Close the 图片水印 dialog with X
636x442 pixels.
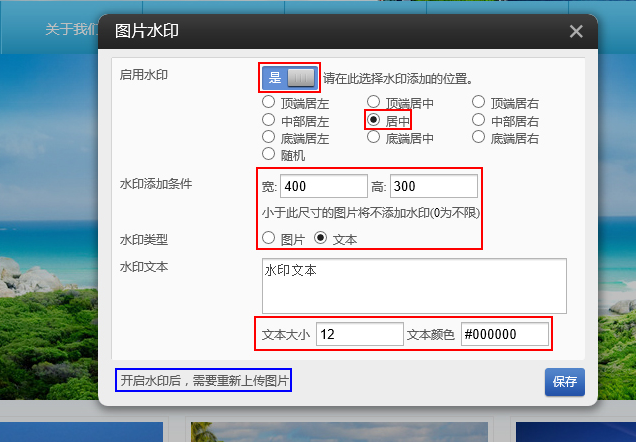coord(576,31)
